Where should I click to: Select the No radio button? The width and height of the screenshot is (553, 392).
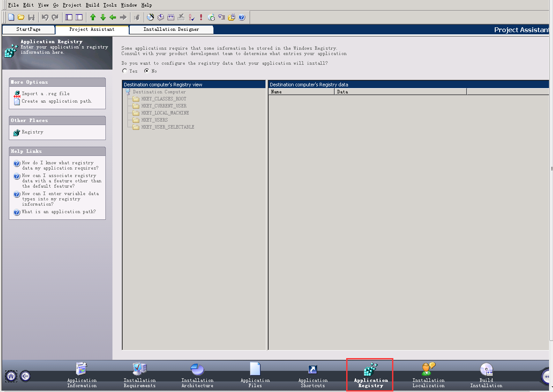click(x=147, y=71)
